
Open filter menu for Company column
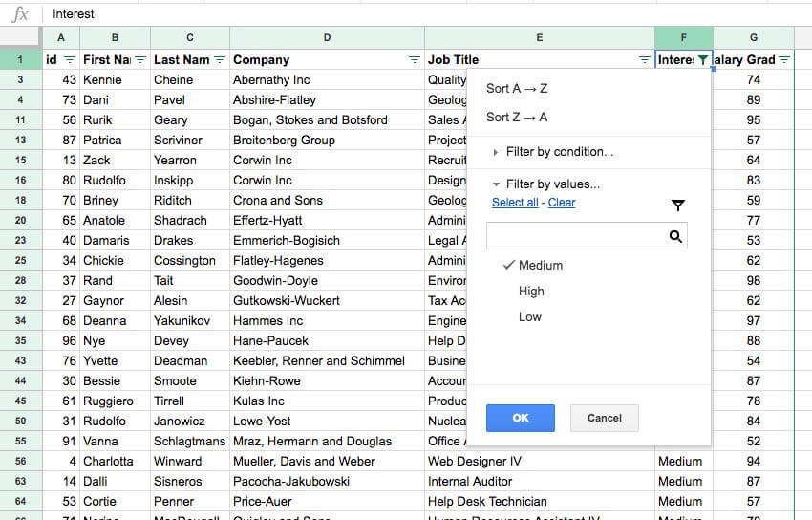click(415, 60)
